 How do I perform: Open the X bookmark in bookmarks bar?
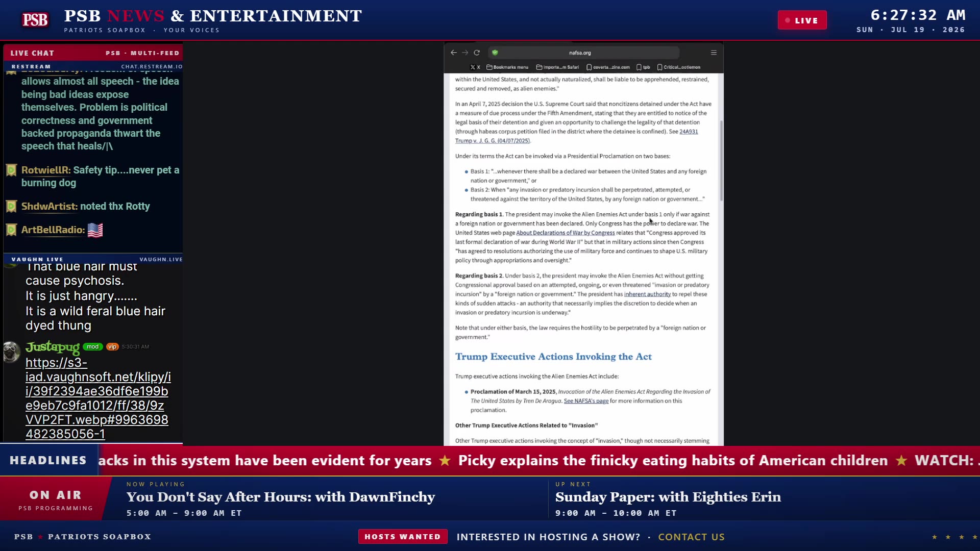(x=475, y=67)
